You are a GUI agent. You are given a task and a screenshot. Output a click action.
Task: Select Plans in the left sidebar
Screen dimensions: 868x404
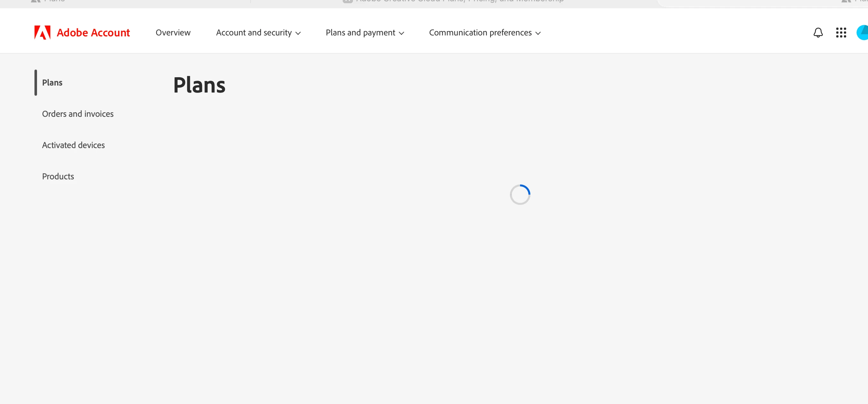[x=52, y=83]
